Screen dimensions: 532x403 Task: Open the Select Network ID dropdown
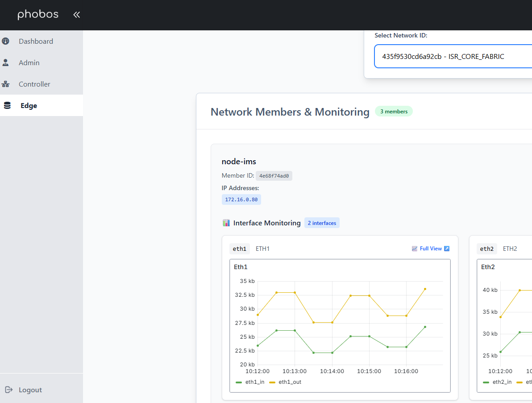point(453,56)
